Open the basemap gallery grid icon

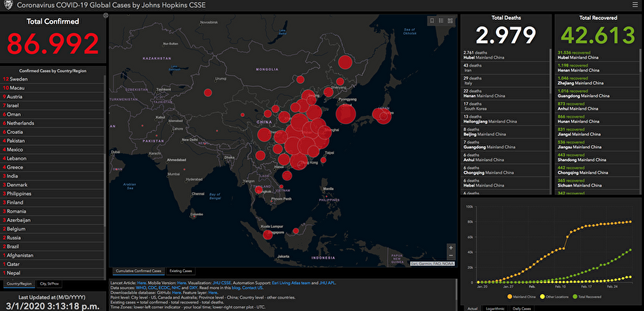[450, 20]
